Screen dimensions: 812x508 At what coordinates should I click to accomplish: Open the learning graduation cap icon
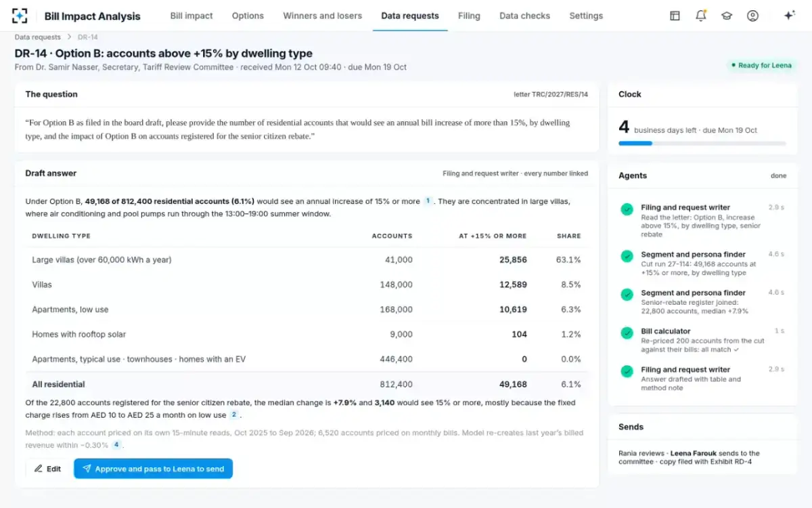click(727, 16)
